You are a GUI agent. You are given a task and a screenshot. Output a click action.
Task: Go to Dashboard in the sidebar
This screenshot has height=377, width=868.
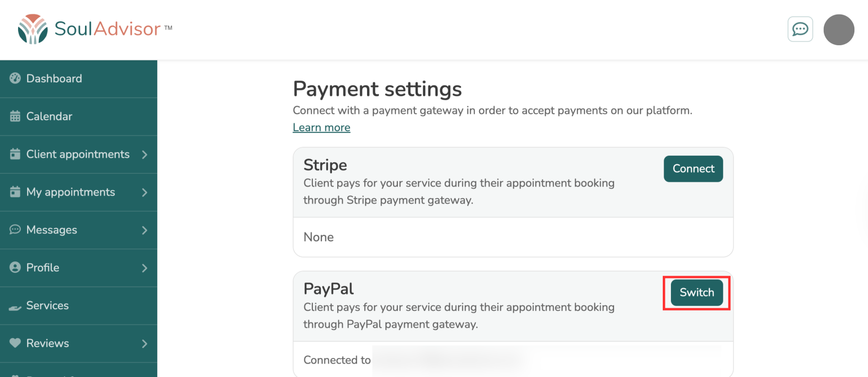54,79
